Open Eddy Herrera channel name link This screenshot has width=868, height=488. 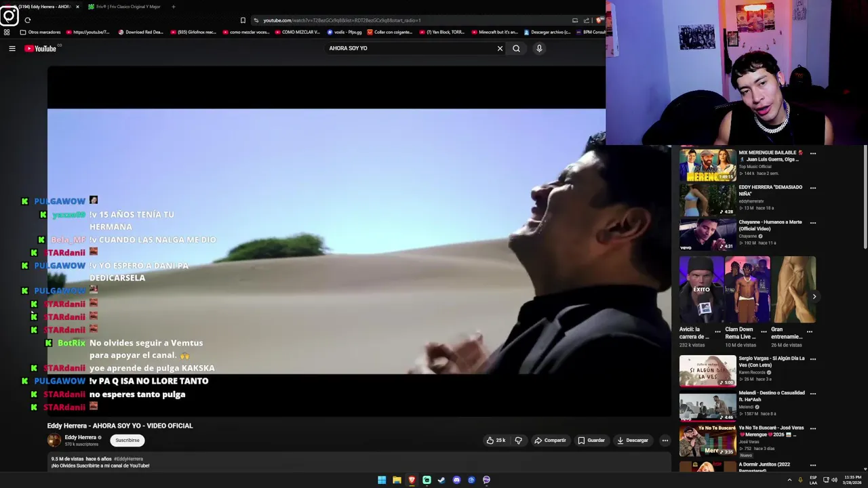pos(80,437)
